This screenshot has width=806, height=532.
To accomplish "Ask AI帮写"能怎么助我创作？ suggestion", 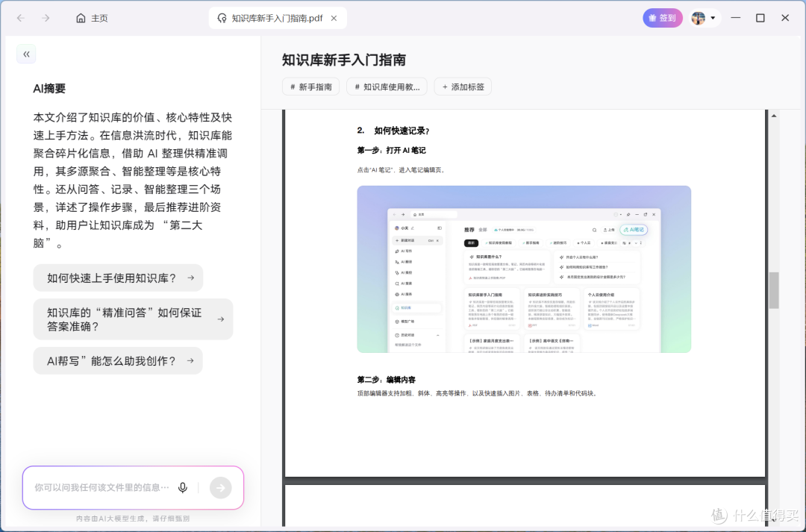I will click(x=118, y=361).
